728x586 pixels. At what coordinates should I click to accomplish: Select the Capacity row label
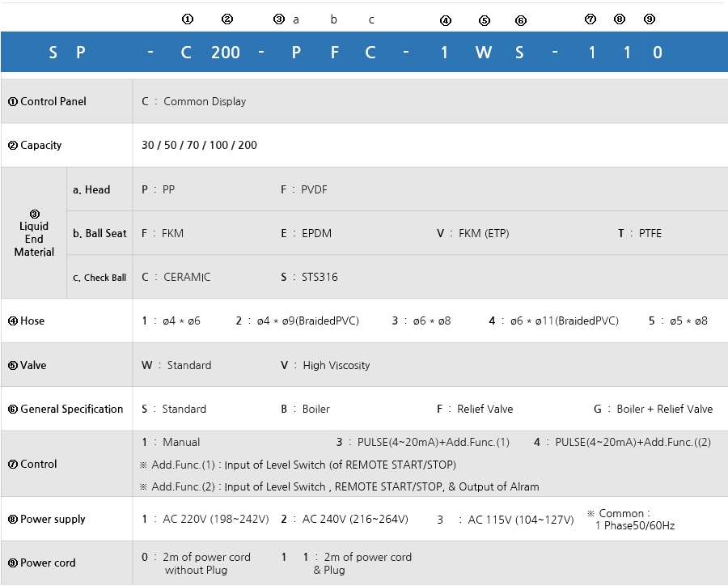click(x=35, y=146)
